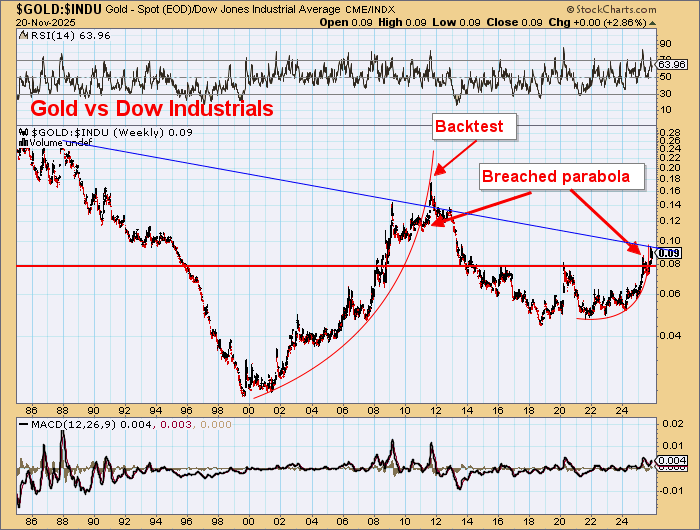The height and width of the screenshot is (530, 700).
Task: Click the -0.01 label on the MACD axis
Action: pos(671,491)
